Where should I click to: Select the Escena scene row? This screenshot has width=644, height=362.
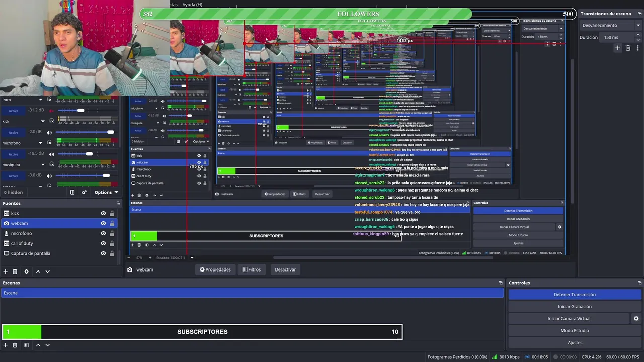click(252, 293)
